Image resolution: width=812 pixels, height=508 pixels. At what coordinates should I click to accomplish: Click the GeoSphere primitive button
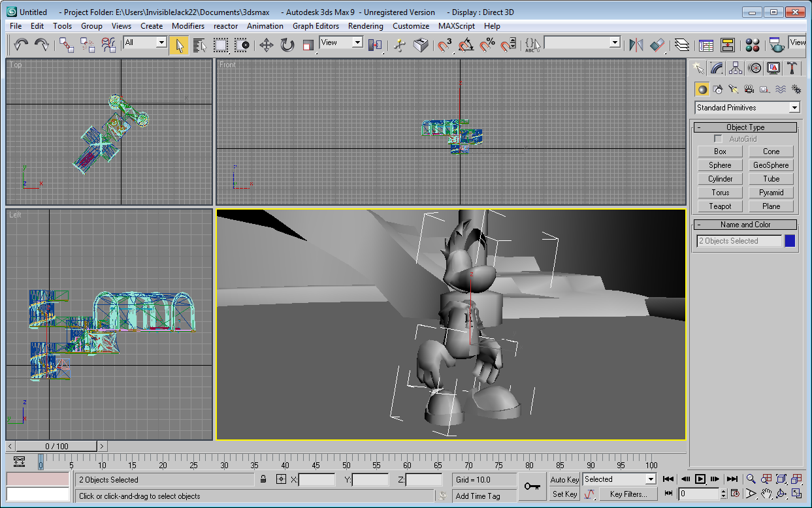[x=771, y=165]
